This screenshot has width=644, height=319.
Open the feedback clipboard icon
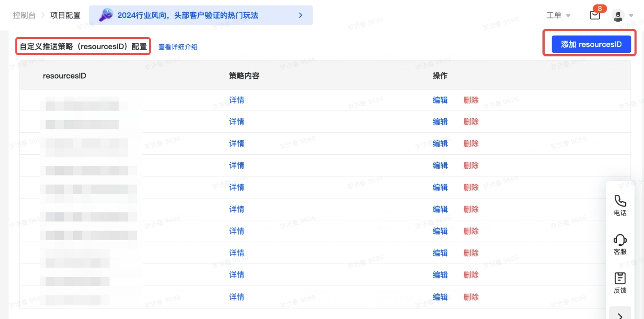620,278
